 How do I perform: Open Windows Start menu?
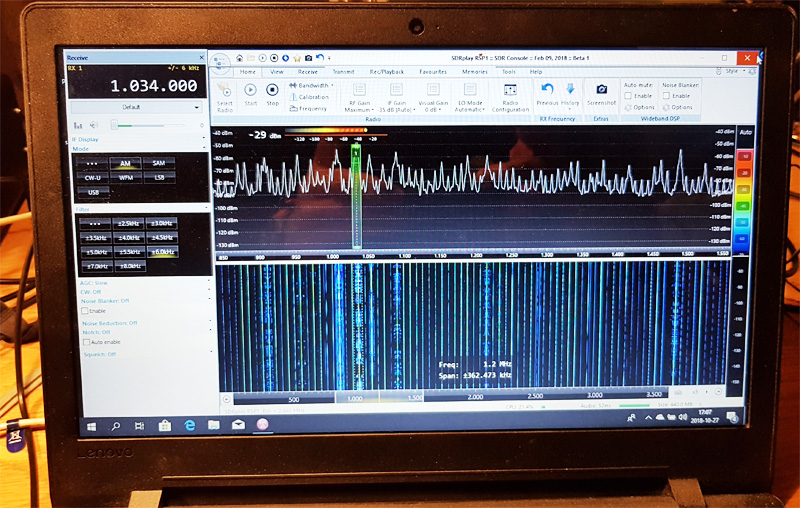(91, 426)
